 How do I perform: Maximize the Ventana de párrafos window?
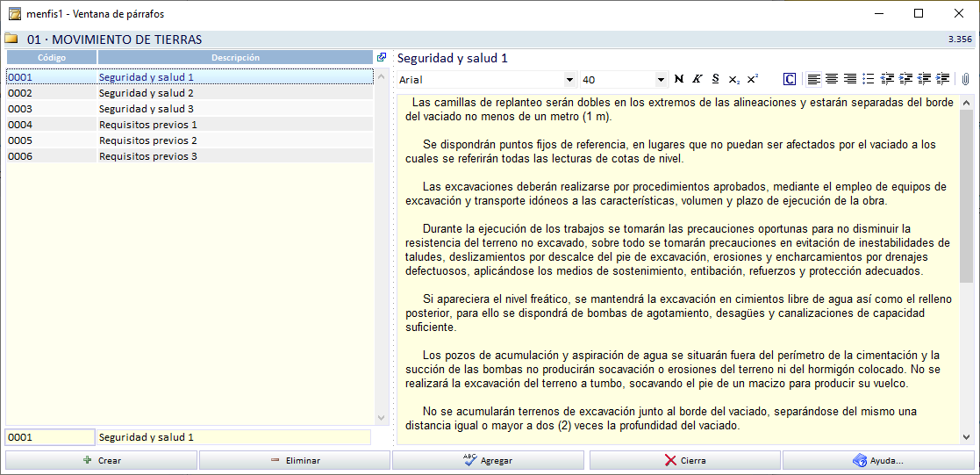[x=918, y=13]
